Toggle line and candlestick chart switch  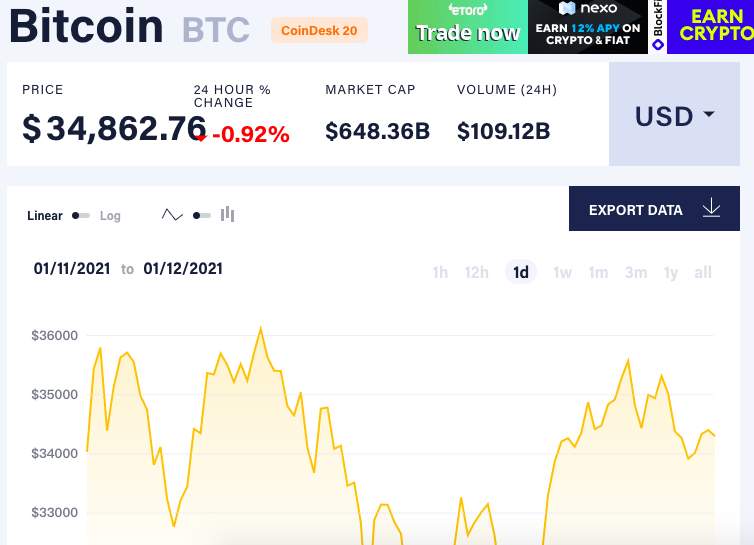201,215
